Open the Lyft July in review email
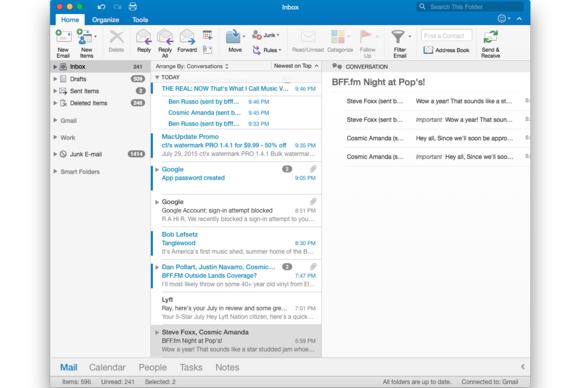The image size is (580, 388). point(236,308)
